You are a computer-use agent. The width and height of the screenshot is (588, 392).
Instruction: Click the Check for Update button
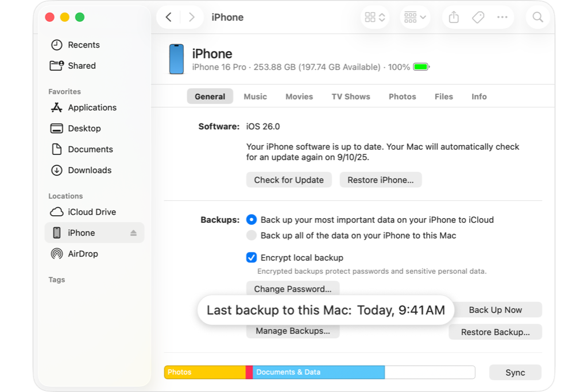point(289,180)
